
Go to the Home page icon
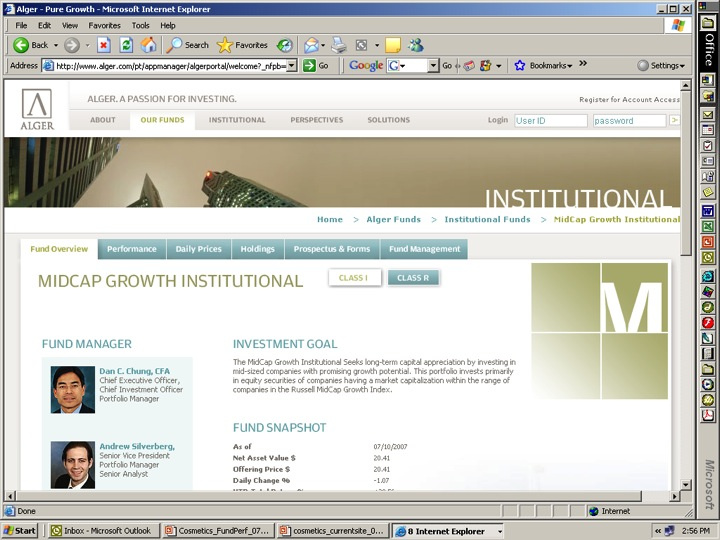[148, 45]
